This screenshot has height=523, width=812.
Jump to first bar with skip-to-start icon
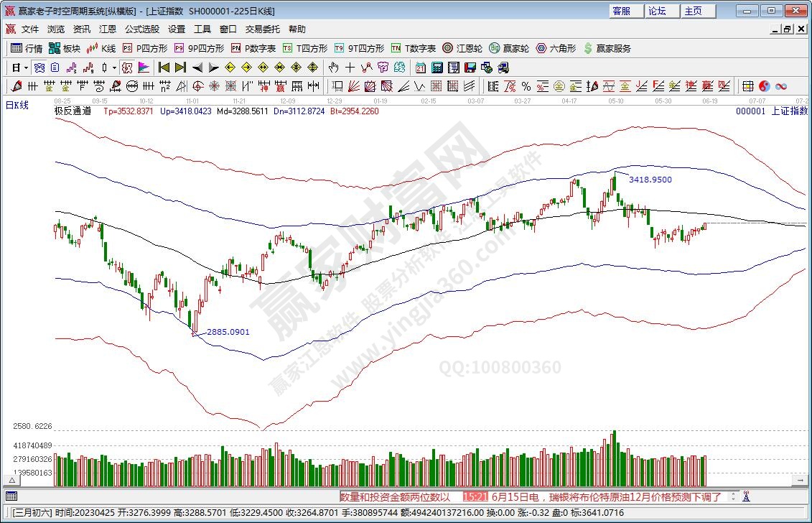click(x=164, y=68)
